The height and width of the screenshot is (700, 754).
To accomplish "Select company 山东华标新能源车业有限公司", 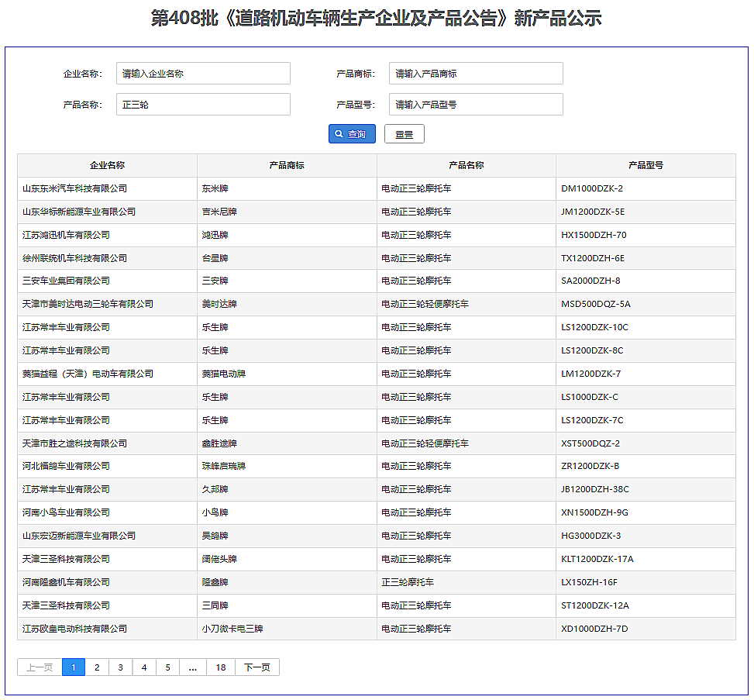I will point(79,212).
